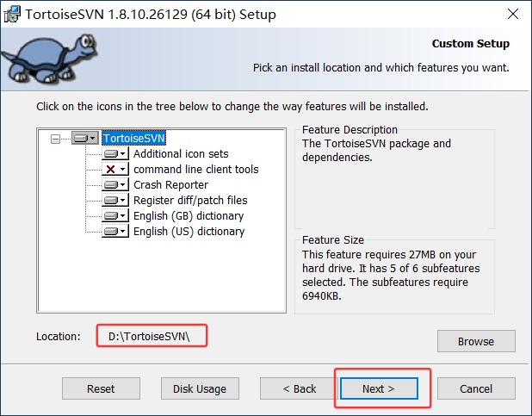Close the Setup window
The width and height of the screenshot is (532, 416).
513,14
